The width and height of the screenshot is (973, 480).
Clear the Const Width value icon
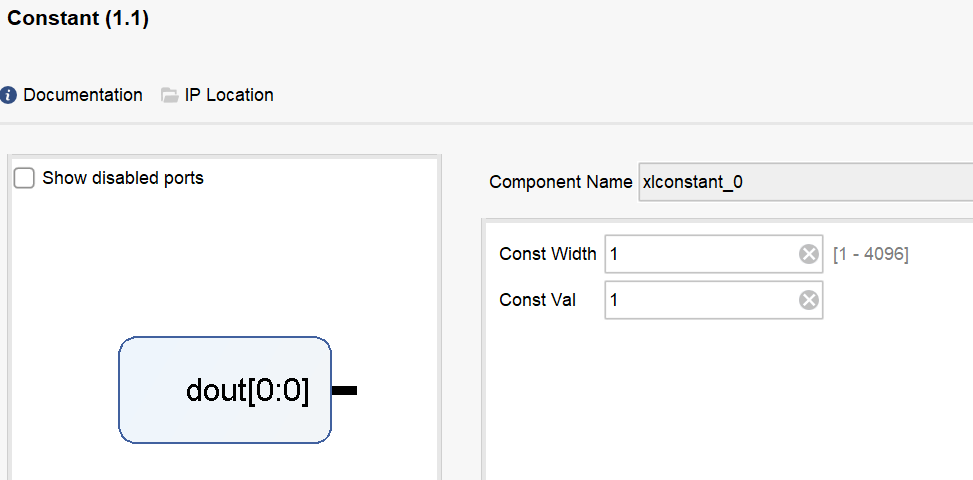[x=809, y=254]
